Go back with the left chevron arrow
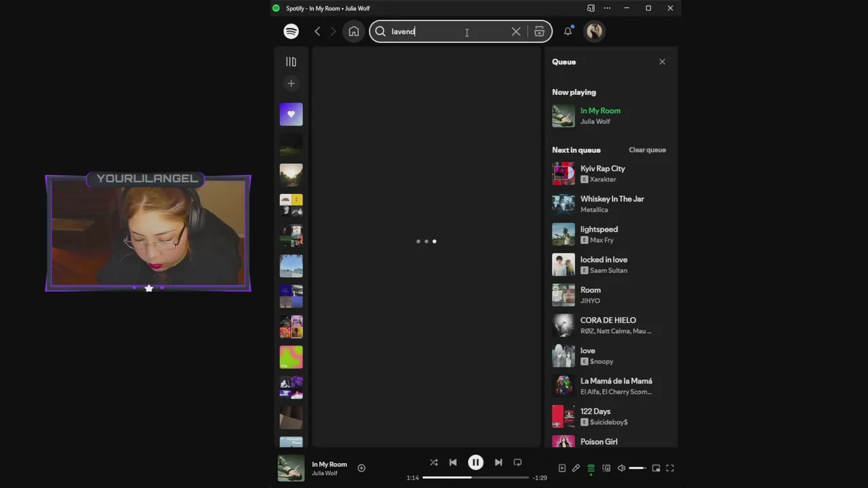The height and width of the screenshot is (488, 868). coord(317,31)
